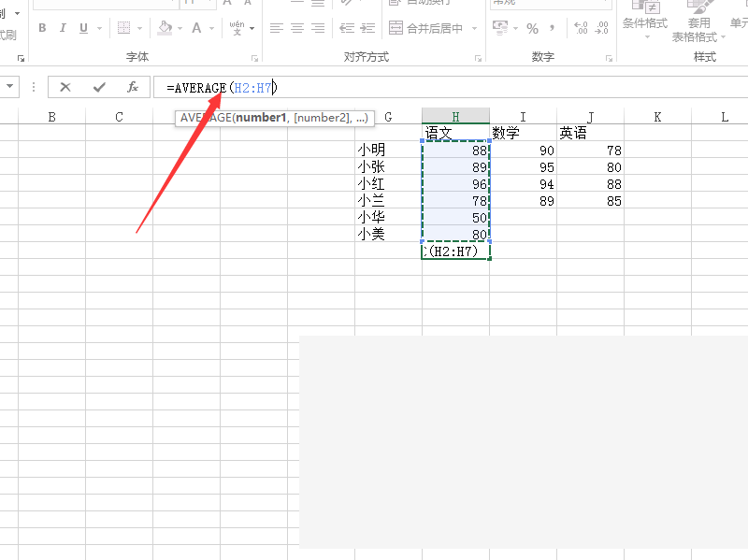
Task: Decrease decimal places
Action: [601, 28]
